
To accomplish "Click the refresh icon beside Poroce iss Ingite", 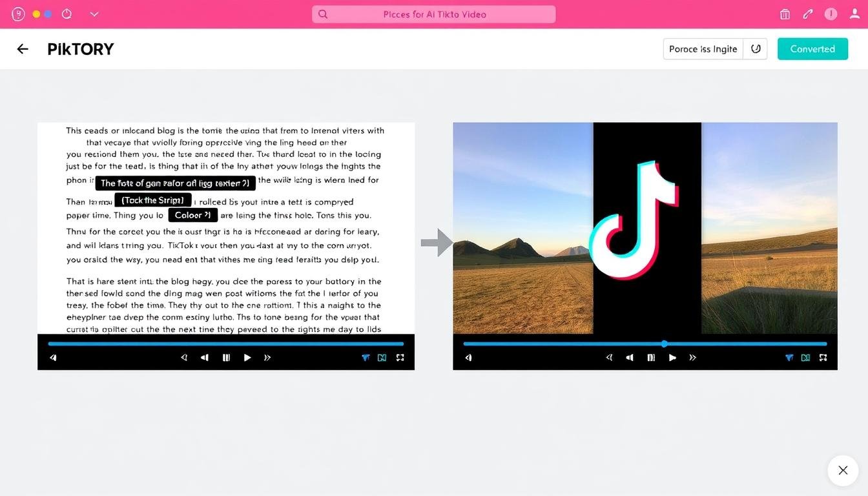I will [756, 49].
